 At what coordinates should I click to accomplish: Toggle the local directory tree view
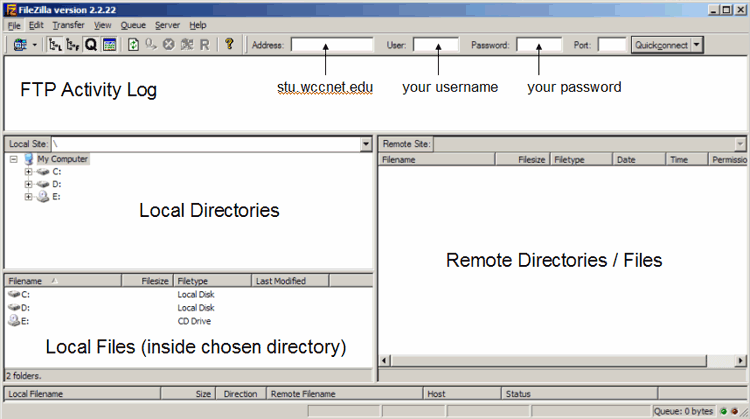[55, 45]
